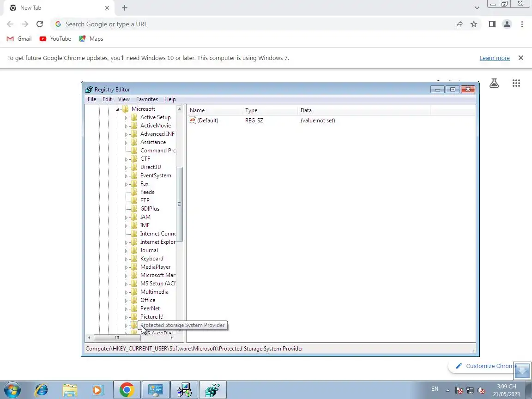The height and width of the screenshot is (399, 532).
Task: Open the Gmail bookmark
Action: (x=19, y=39)
